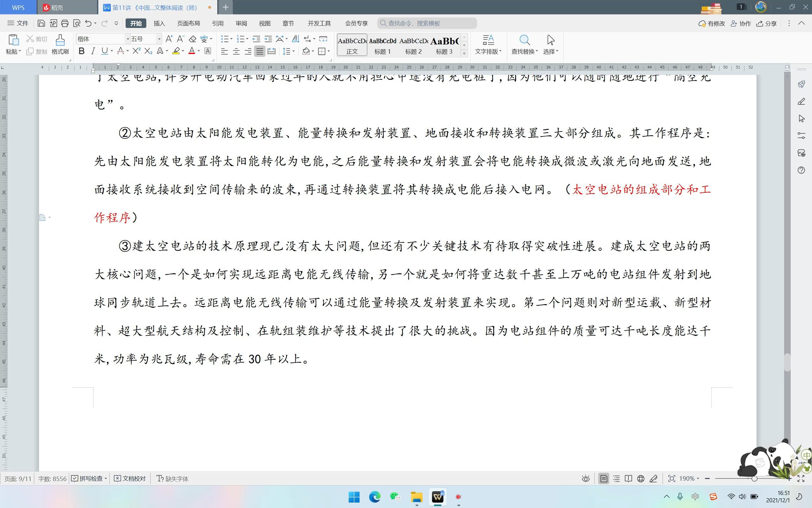Open the 引用 ribbon tab
812x508 pixels.
point(218,23)
